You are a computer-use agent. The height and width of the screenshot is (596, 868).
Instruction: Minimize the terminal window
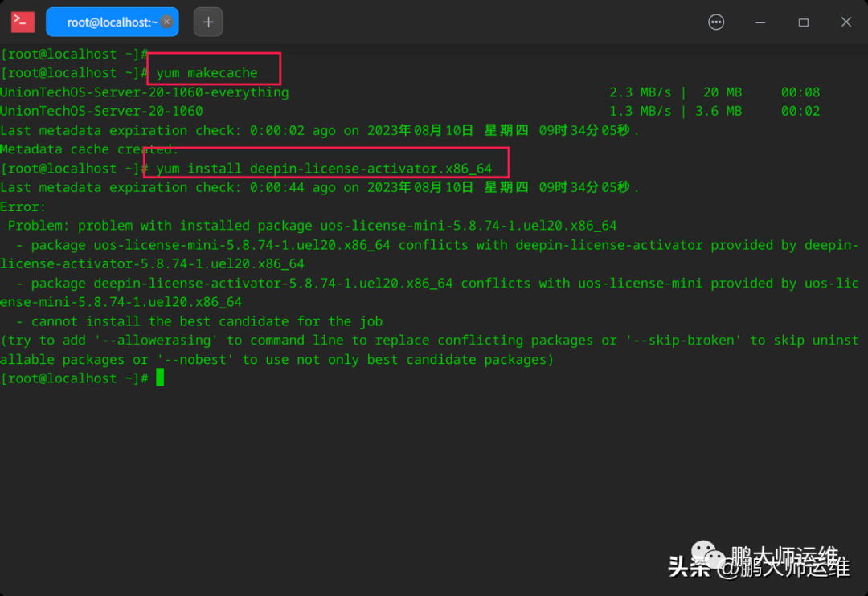760,22
